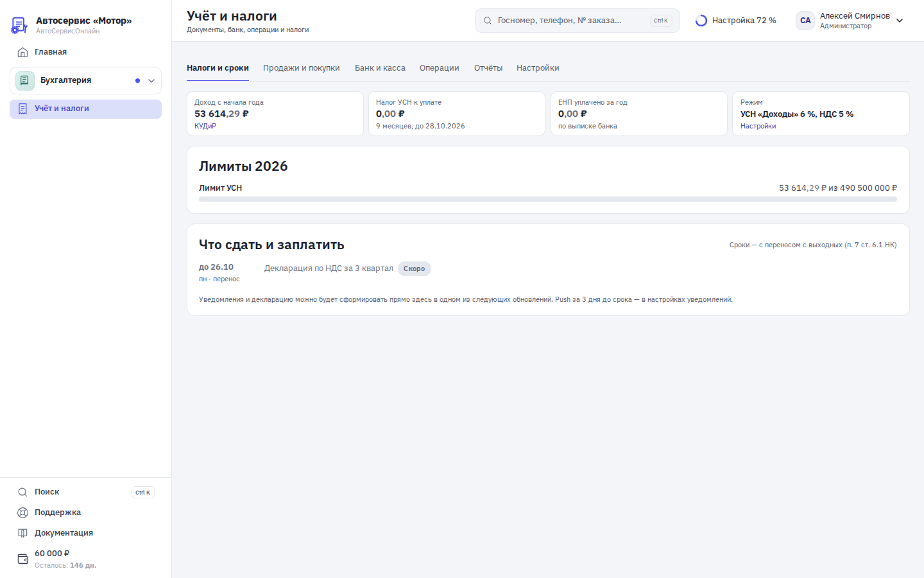This screenshot has width=924, height=578.
Task: Click the Документация book icon
Action: tap(22, 533)
